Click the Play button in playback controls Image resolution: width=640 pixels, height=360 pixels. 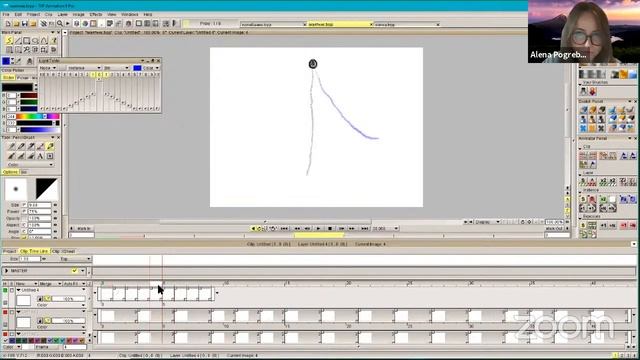pyautogui.click(x=318, y=229)
